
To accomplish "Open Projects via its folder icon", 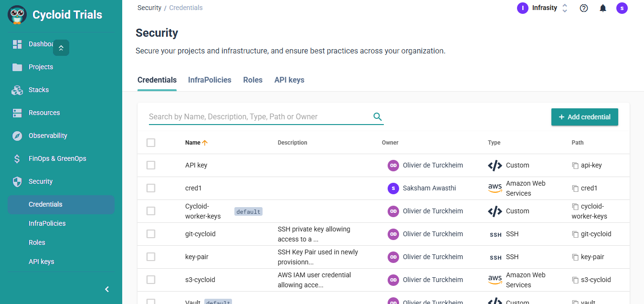I will [17, 67].
